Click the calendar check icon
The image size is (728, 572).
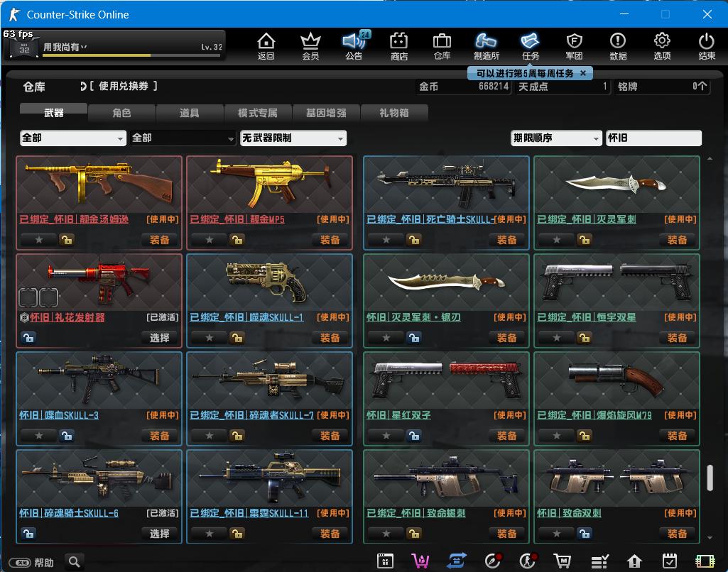(x=670, y=561)
